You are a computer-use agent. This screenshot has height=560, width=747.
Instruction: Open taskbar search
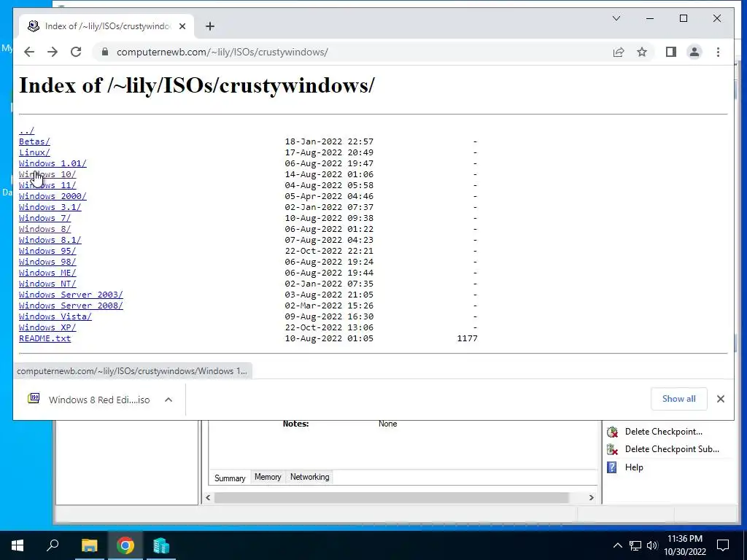[53, 545]
